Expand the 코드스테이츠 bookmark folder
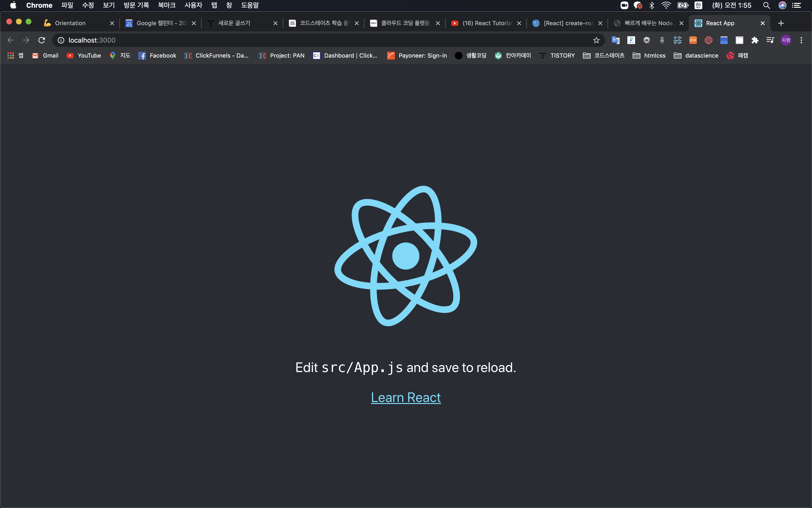This screenshot has width=812, height=508. point(604,56)
